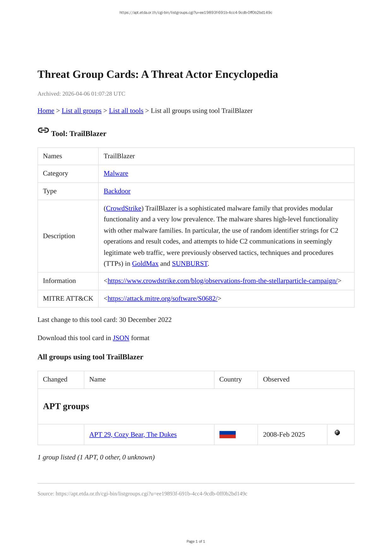Image resolution: width=392 pixels, height=554 pixels.
Task: Click the Observed column header
Action: pos(276,379)
